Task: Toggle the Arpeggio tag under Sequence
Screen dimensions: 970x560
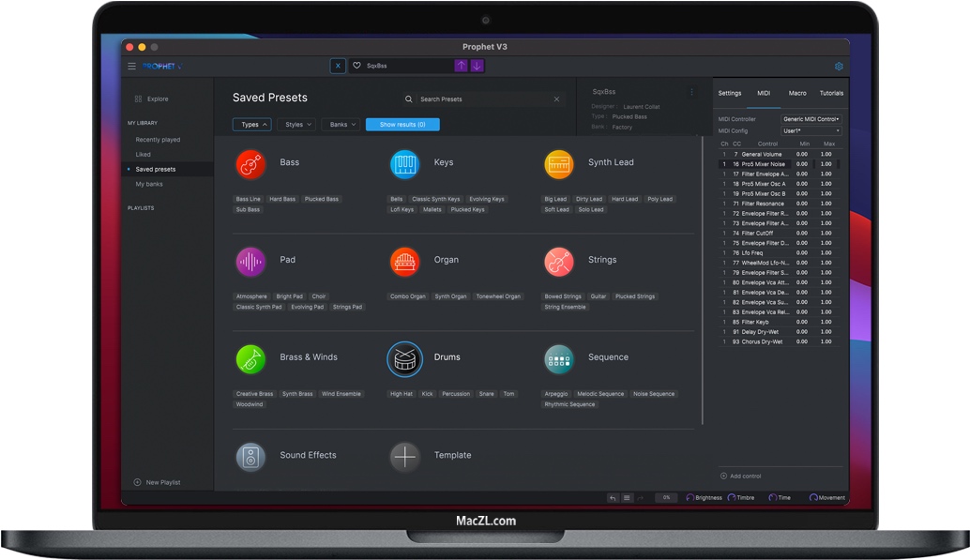Action: [556, 394]
